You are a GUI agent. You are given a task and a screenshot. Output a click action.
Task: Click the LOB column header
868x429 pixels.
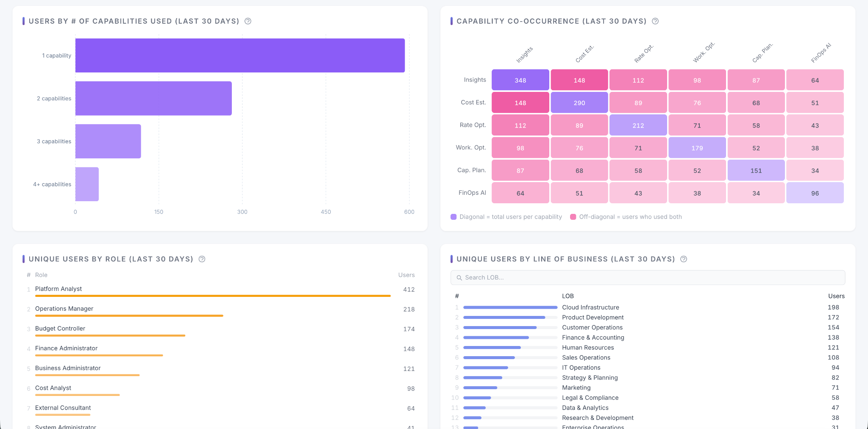(x=568, y=296)
